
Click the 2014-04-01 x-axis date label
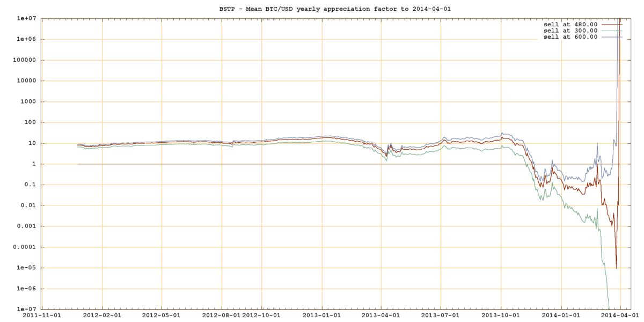(620, 316)
